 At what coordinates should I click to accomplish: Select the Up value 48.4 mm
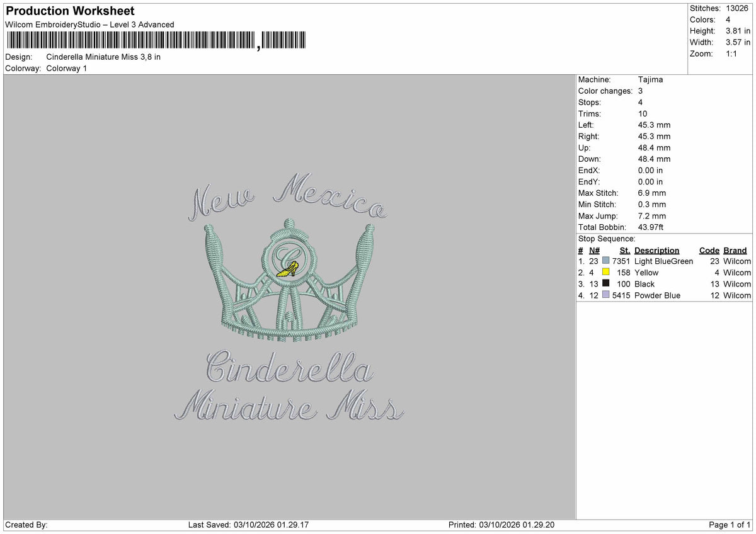[x=654, y=148]
